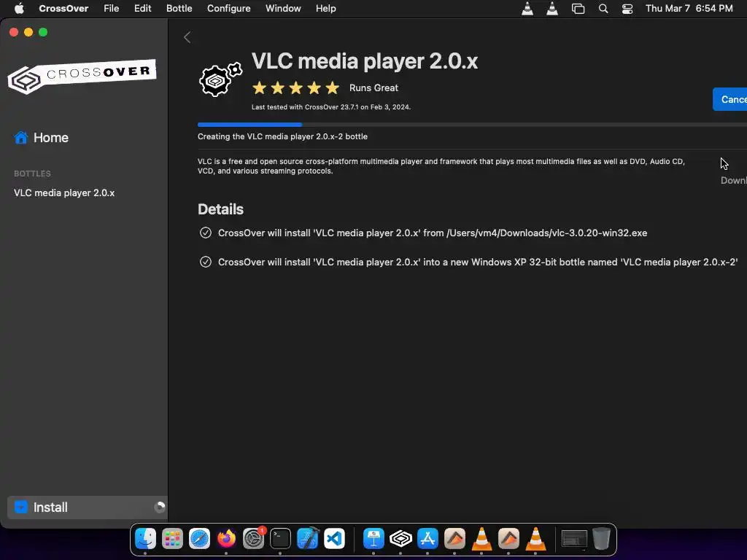Click the 'Creating the VLC media player 2.0.x-2 bottle' status
Screen dimensions: 747x560
coord(282,136)
